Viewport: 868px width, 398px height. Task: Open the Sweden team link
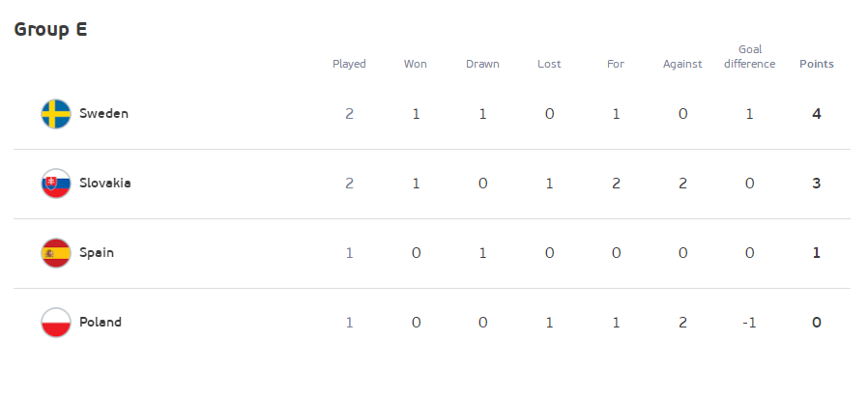pos(103,114)
